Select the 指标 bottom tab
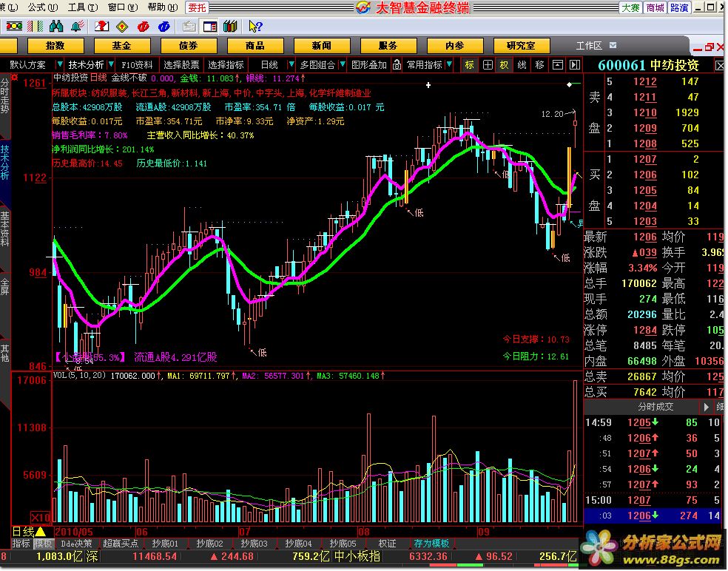Screen dimensions: 728x571 click(21, 544)
